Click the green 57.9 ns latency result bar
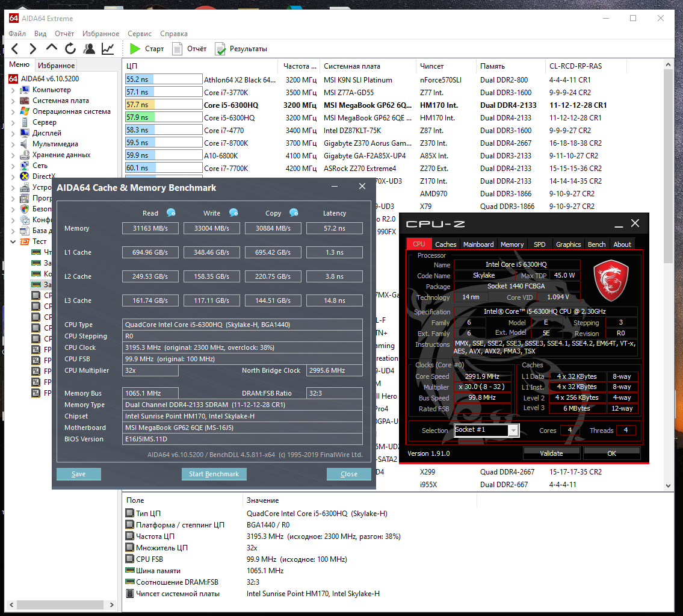The height and width of the screenshot is (616, 683). [163, 117]
